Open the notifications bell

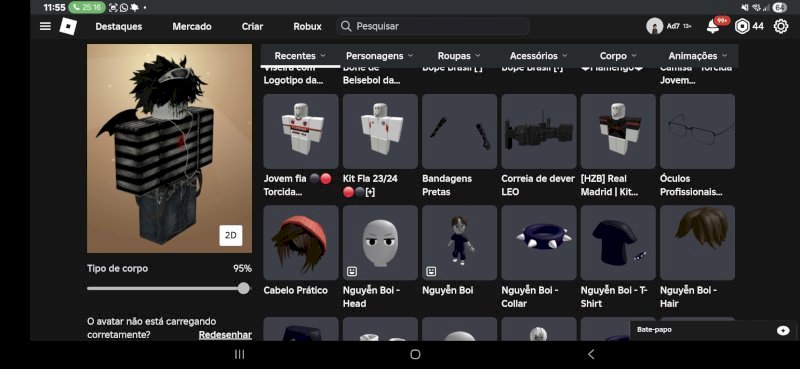(x=713, y=27)
